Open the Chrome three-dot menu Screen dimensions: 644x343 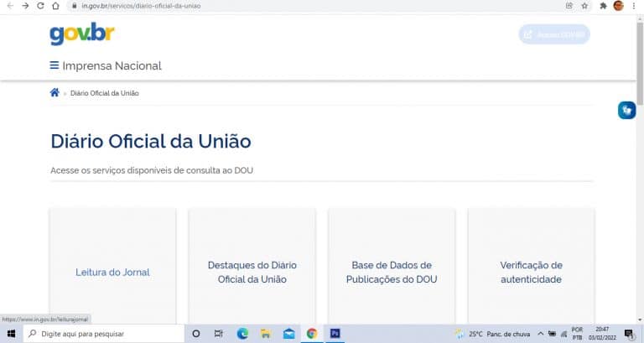(x=634, y=6)
